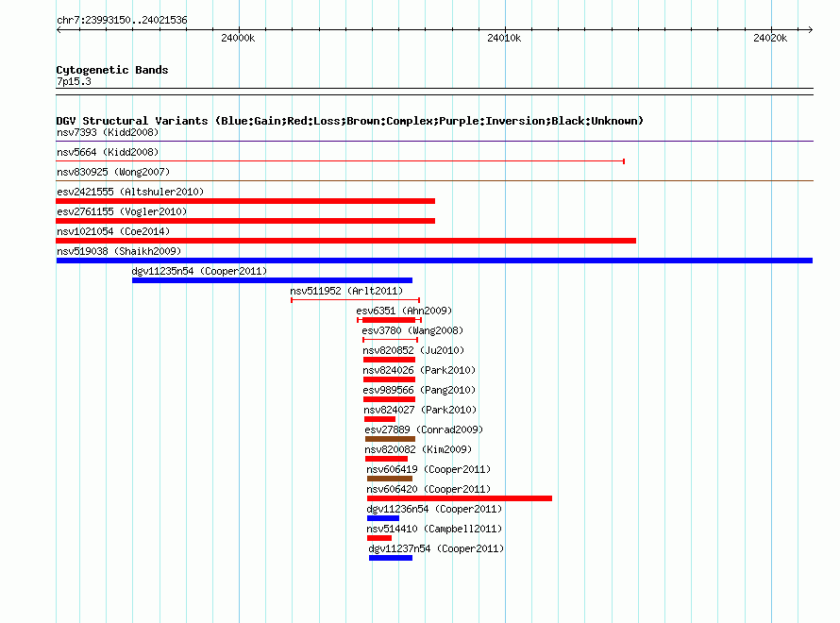Select the blue bar of dgv11235n54
Viewport: 840px width, 623px height.
[272, 280]
